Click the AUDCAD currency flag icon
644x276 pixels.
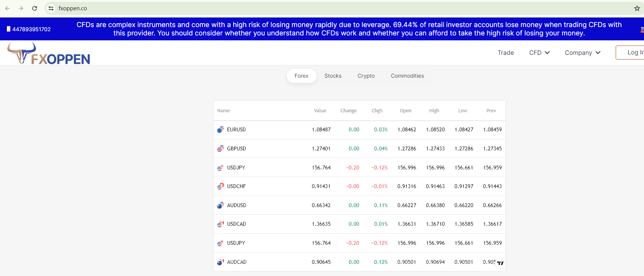pyautogui.click(x=220, y=262)
